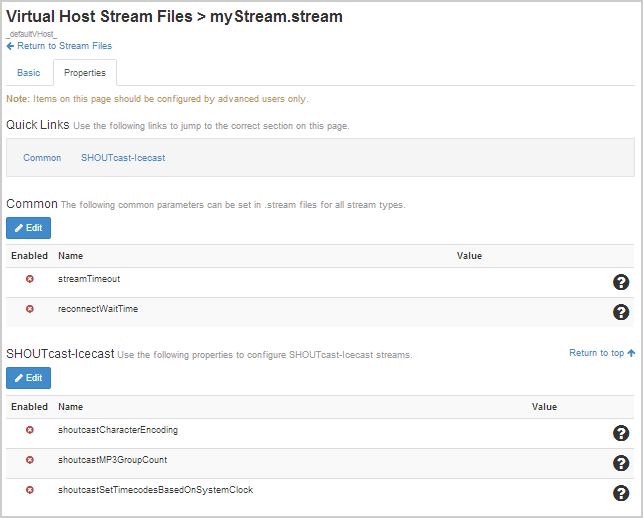Open help for reconnectWaitTime property
643x518 pixels.
click(x=620, y=313)
